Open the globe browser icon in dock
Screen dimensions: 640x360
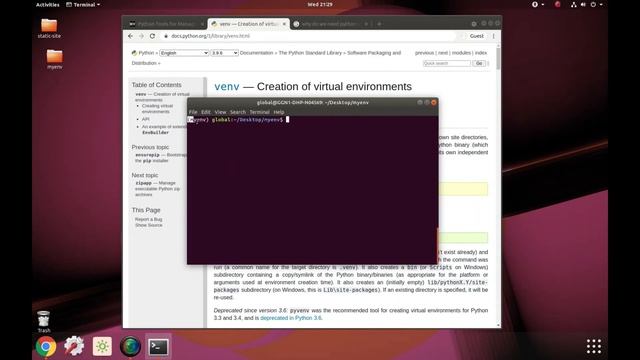point(130,347)
